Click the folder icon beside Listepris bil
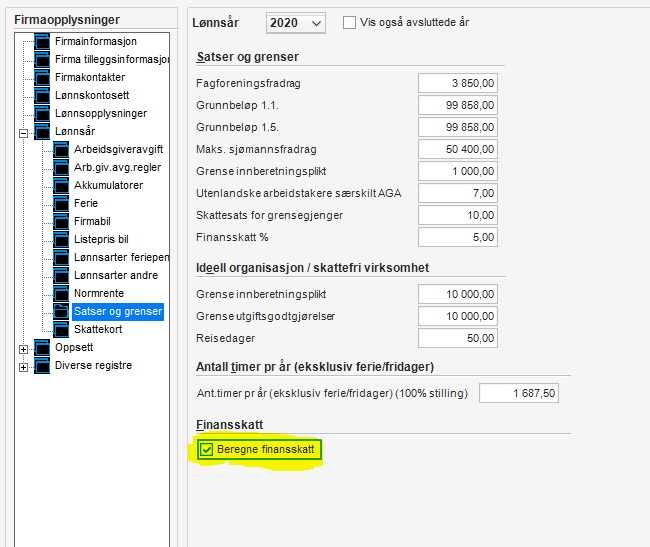 pos(61,240)
